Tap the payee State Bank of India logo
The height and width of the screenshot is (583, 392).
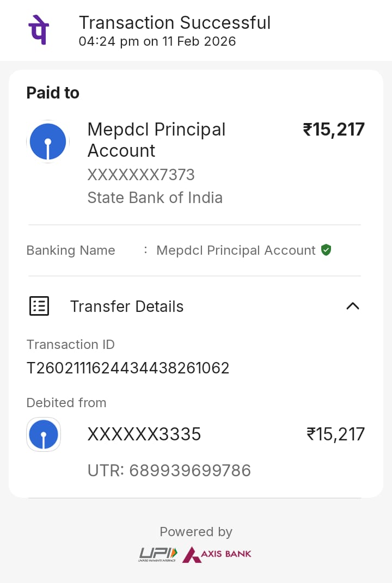pyautogui.click(x=48, y=142)
